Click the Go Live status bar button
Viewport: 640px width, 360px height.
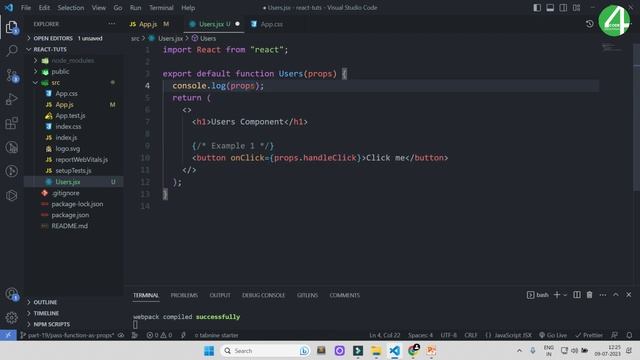point(553,335)
